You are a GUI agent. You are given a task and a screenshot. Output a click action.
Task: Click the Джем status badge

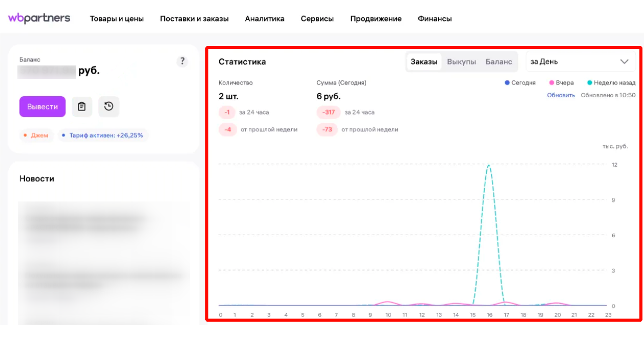pos(36,136)
